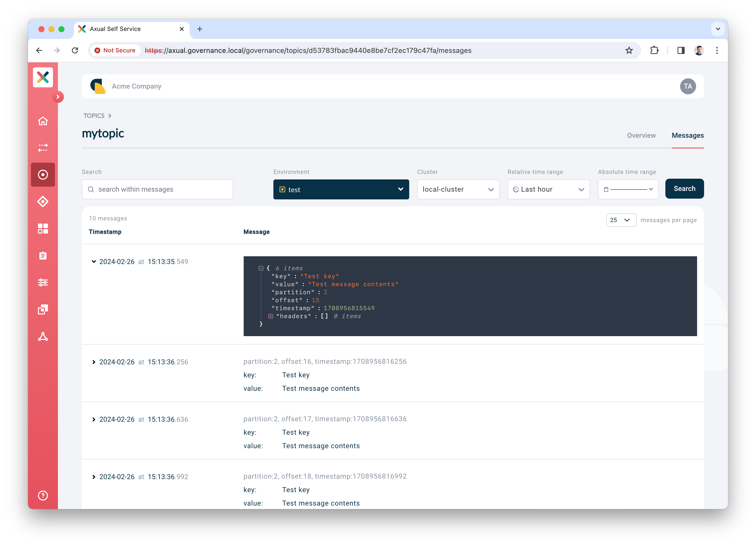Image resolution: width=756 pixels, height=546 pixels.
Task: Expand the sidebar with the chevron arrow
Action: click(x=58, y=97)
